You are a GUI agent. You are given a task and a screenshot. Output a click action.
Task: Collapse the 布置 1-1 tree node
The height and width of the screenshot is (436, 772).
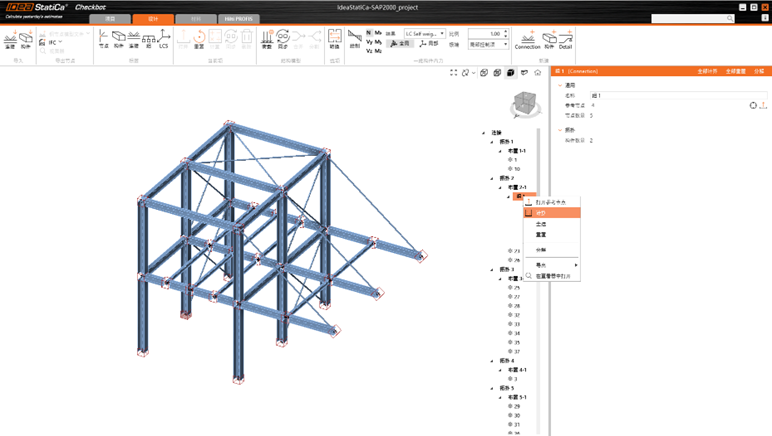501,151
